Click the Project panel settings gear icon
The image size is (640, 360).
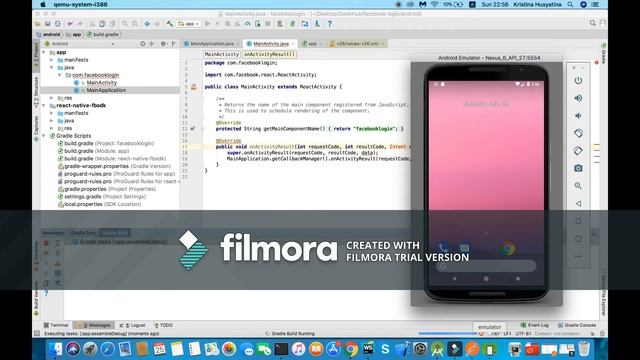163,43
